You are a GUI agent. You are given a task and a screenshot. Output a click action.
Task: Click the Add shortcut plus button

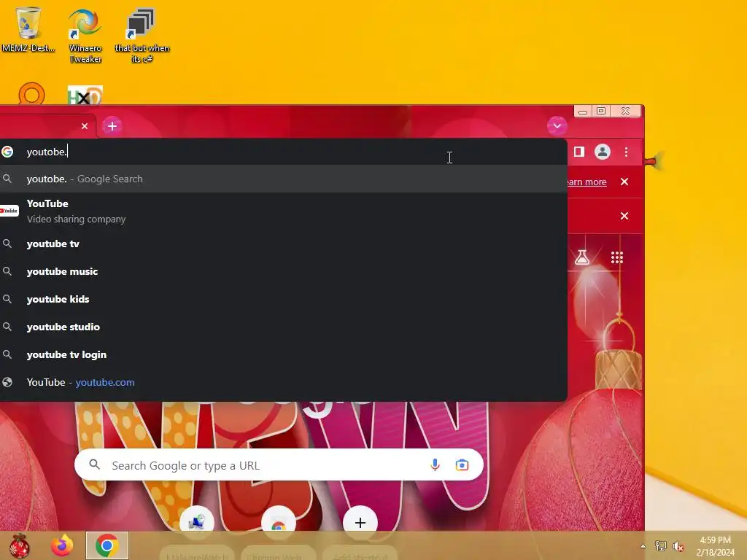coord(360,522)
